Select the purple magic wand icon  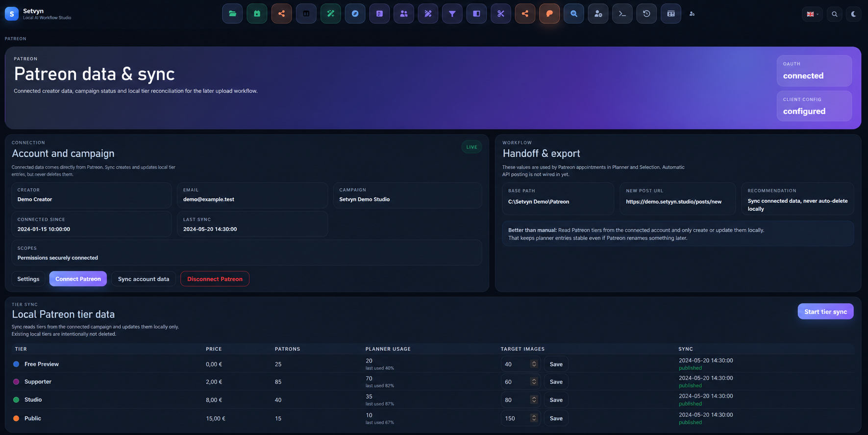coord(428,14)
